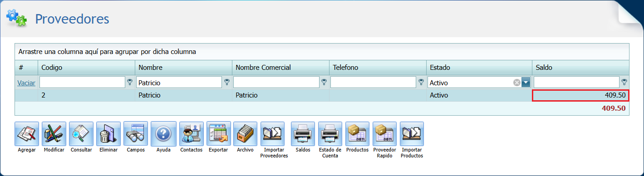Open the Archivo icon
Image resolution: width=644 pixels, height=176 pixels.
point(246,134)
